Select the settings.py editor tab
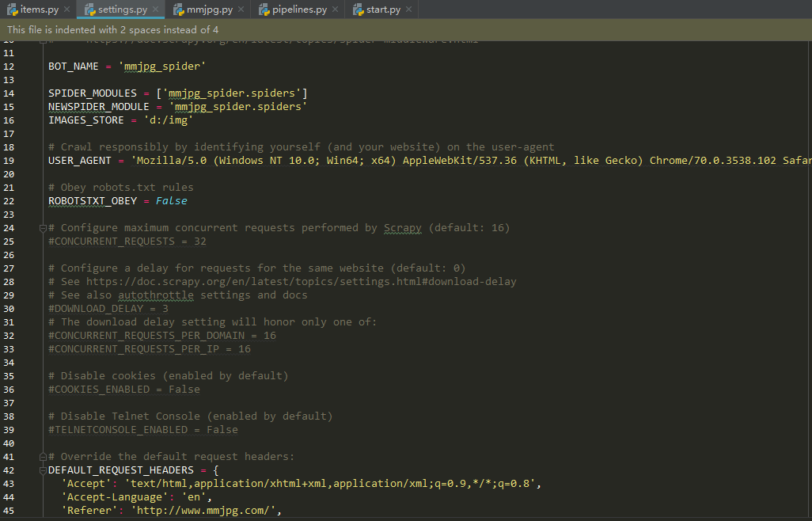This screenshot has width=812, height=521. (x=120, y=10)
